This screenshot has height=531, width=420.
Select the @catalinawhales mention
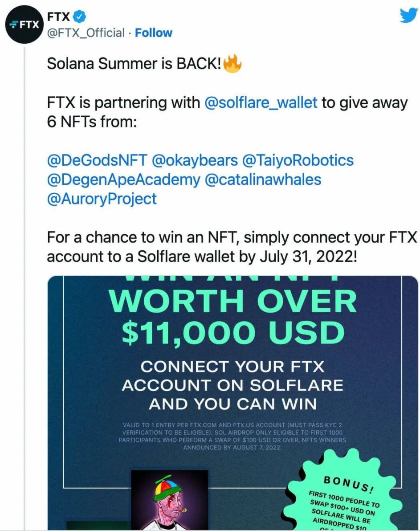click(263, 180)
